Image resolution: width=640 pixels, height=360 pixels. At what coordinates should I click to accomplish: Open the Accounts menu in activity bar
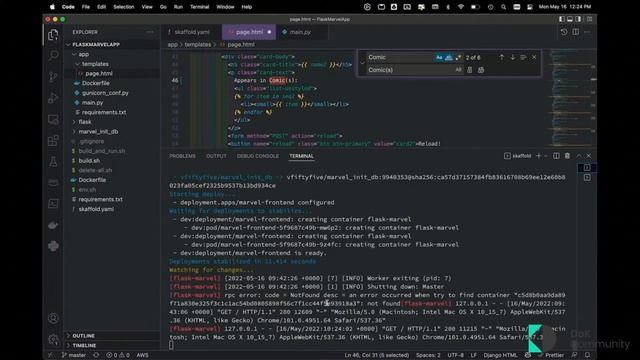pyautogui.click(x=53, y=318)
